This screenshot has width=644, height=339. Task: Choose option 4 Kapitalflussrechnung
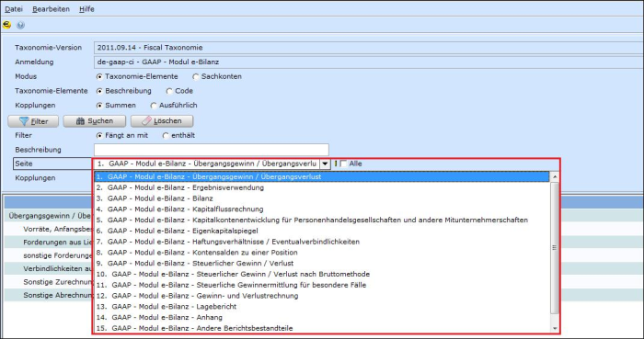point(322,209)
